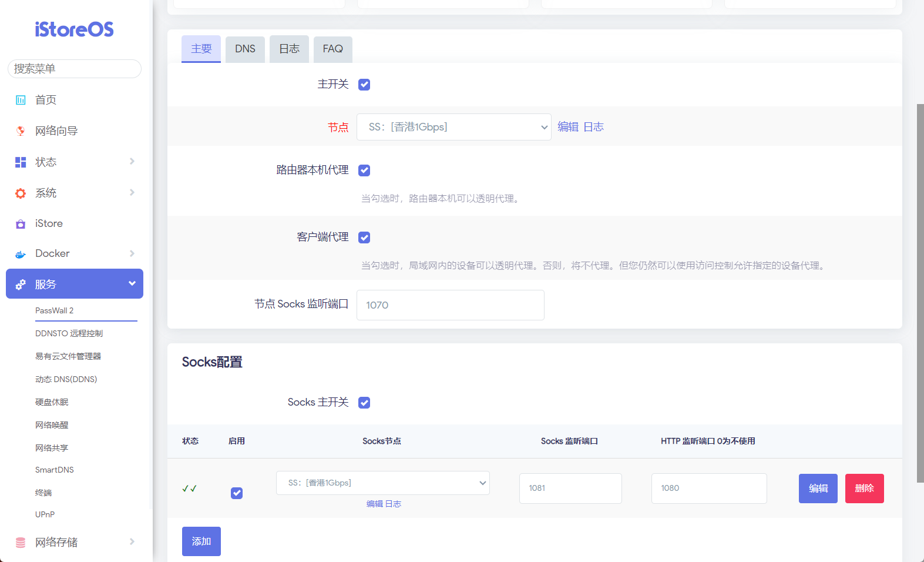
Task: Expand the 网络存储 menu chevron
Action: point(132,541)
